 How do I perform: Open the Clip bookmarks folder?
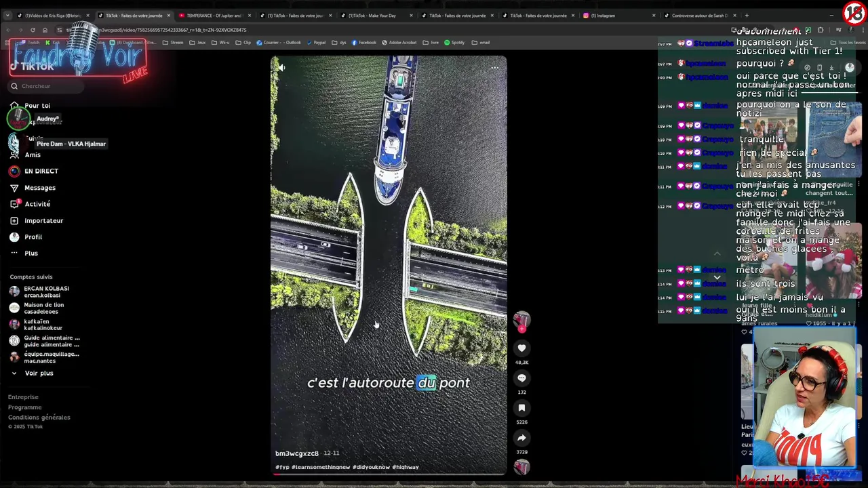click(243, 43)
